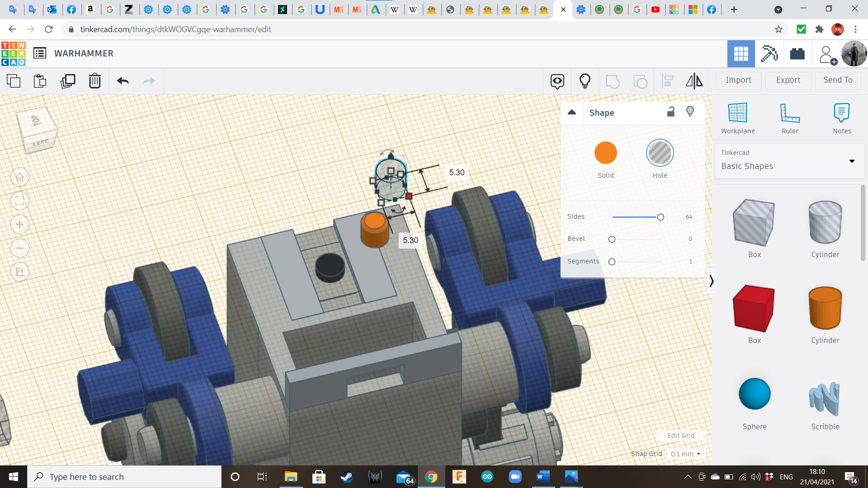Screen dimensions: 868x488
Task: Hide selected shape with lightbulb in panel
Action: (x=690, y=112)
